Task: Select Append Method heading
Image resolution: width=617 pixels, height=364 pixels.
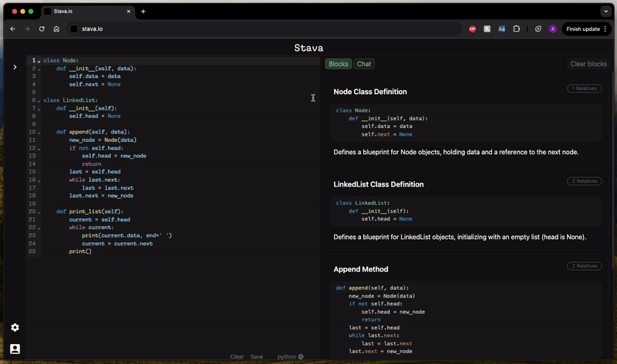Action: point(361,269)
